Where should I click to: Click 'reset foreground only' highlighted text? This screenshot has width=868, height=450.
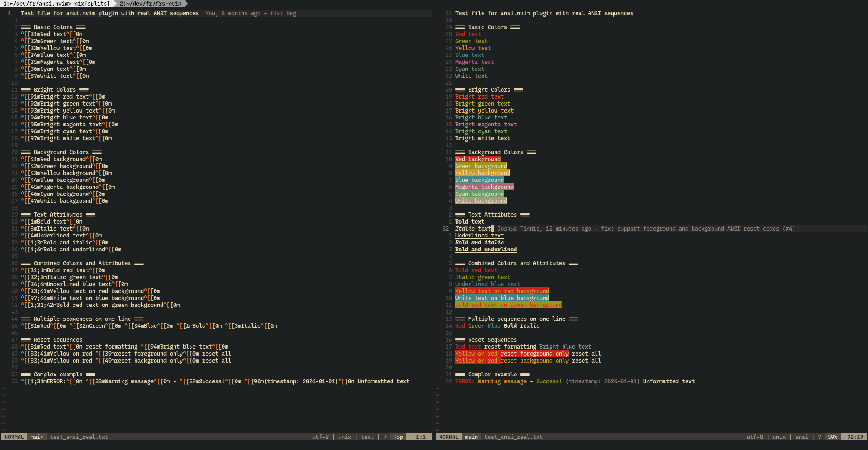(534, 354)
